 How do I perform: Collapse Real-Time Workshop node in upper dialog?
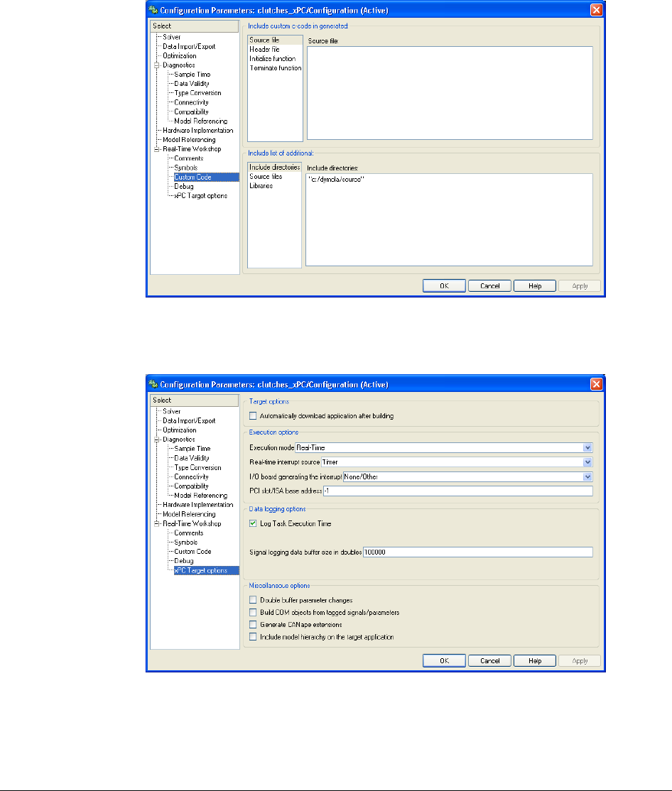pos(157,149)
